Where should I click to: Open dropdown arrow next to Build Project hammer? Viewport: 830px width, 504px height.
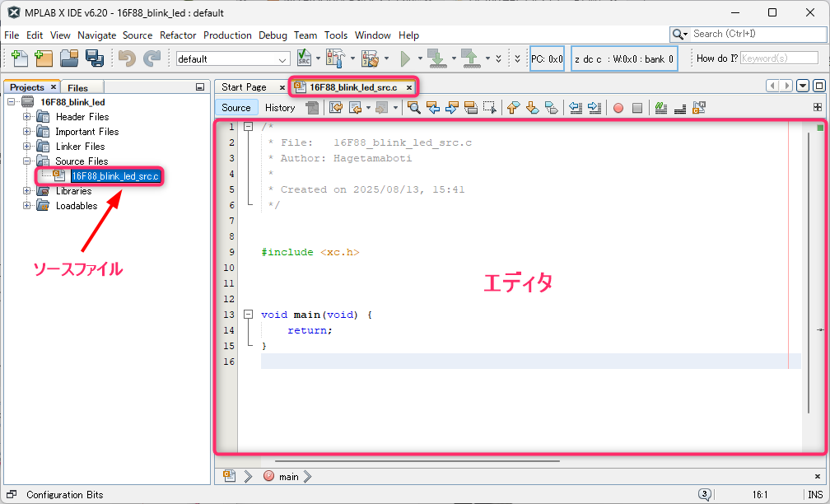(352, 58)
